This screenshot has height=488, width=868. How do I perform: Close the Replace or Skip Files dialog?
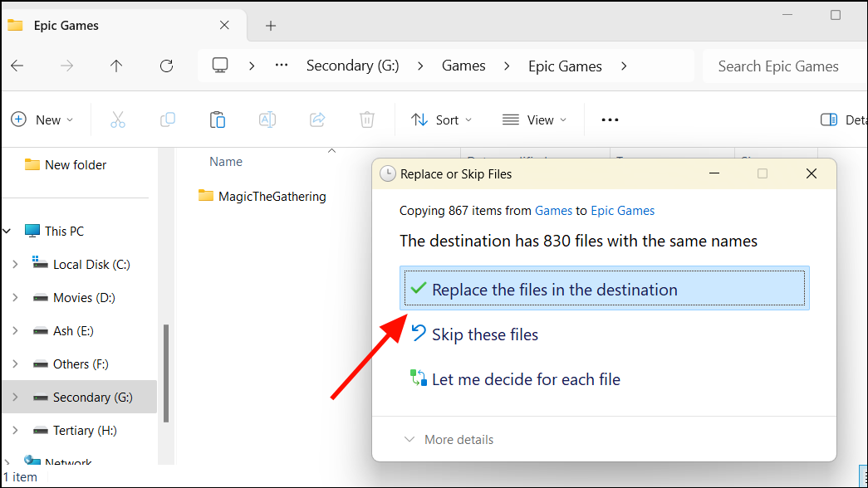[811, 173]
